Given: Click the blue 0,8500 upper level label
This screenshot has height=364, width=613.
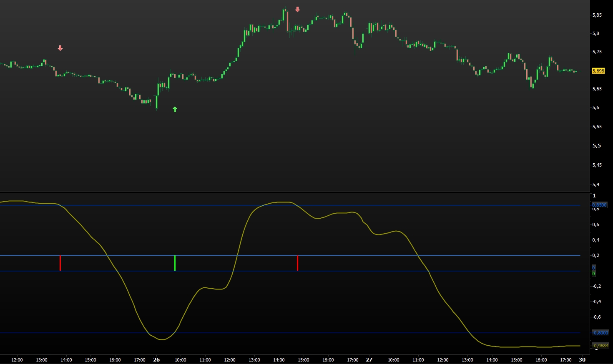Looking at the screenshot, I should [600, 205].
